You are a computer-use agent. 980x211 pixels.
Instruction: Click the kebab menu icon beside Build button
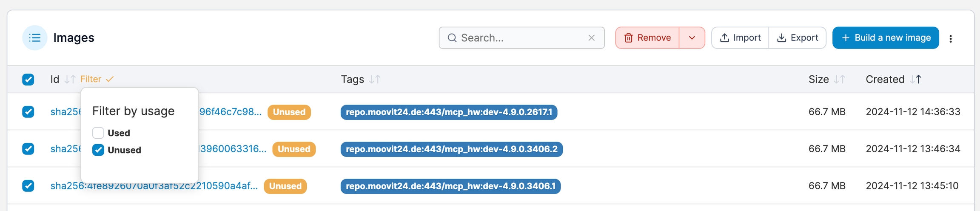coord(951,39)
